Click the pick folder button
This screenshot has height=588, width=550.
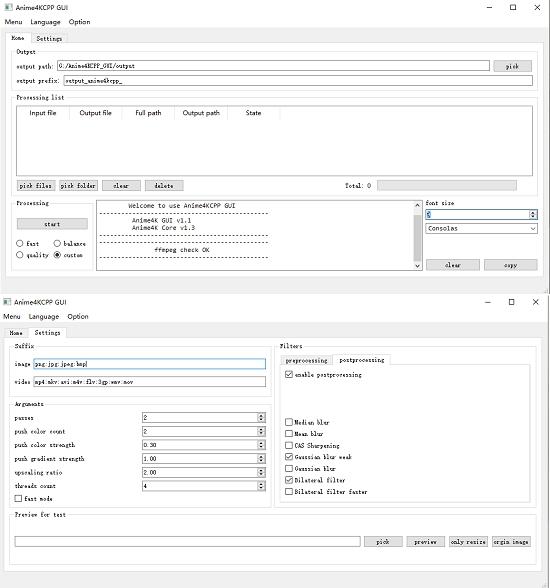78,186
